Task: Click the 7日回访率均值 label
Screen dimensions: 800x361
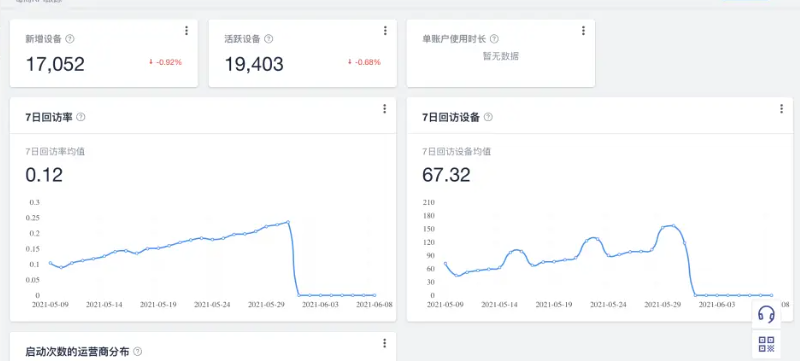Action: [55, 151]
